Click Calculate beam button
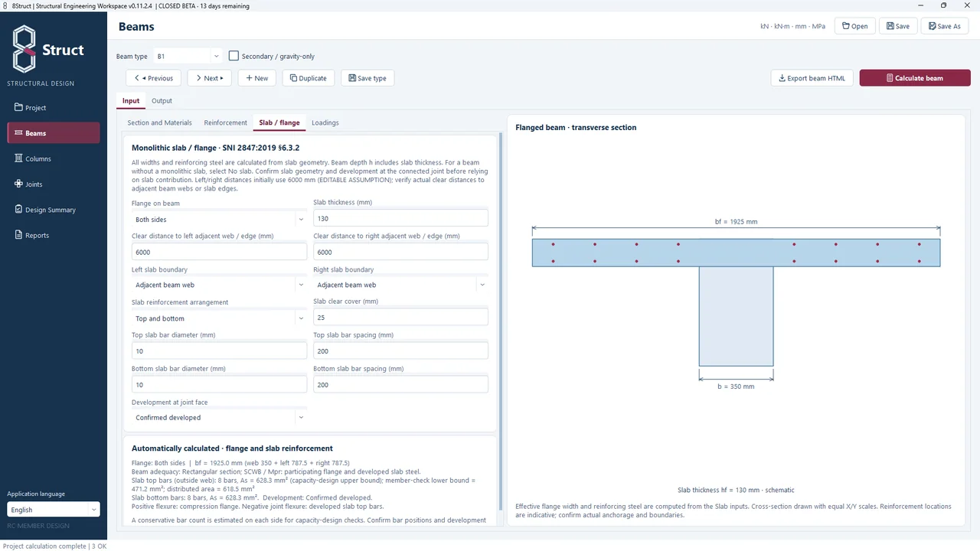Screen dimensions: 980x551 tap(915, 78)
